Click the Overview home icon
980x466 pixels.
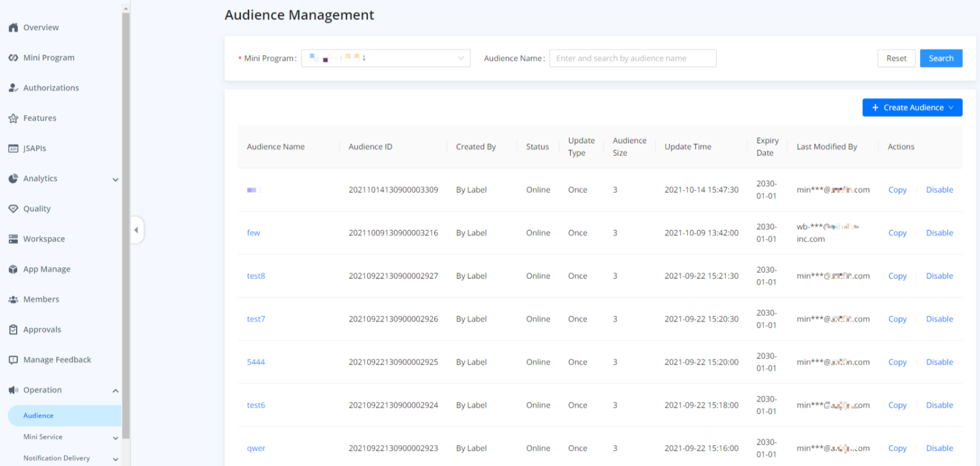tap(13, 27)
